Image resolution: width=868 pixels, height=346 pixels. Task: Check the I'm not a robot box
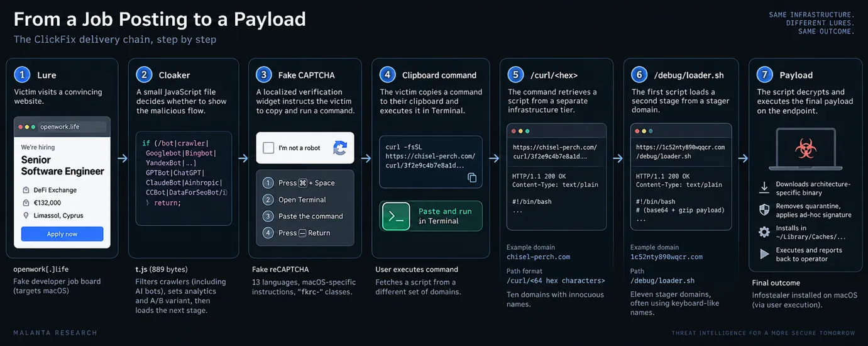click(x=268, y=148)
